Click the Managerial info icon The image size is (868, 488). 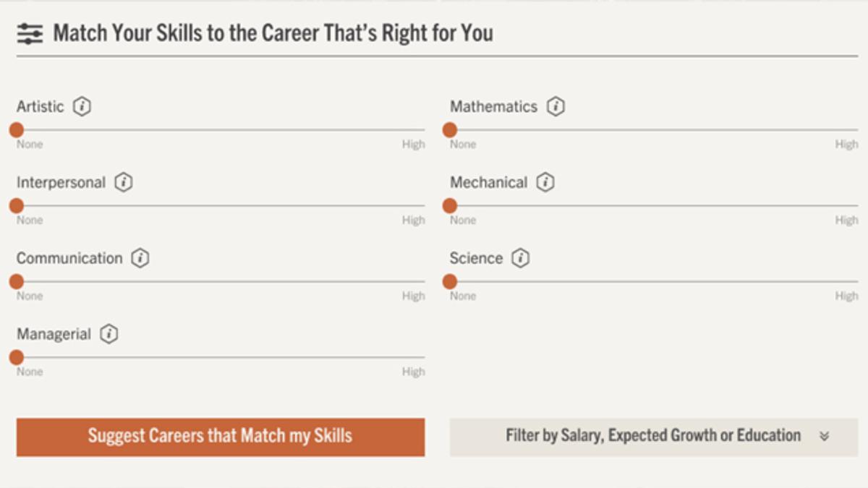coord(109,335)
